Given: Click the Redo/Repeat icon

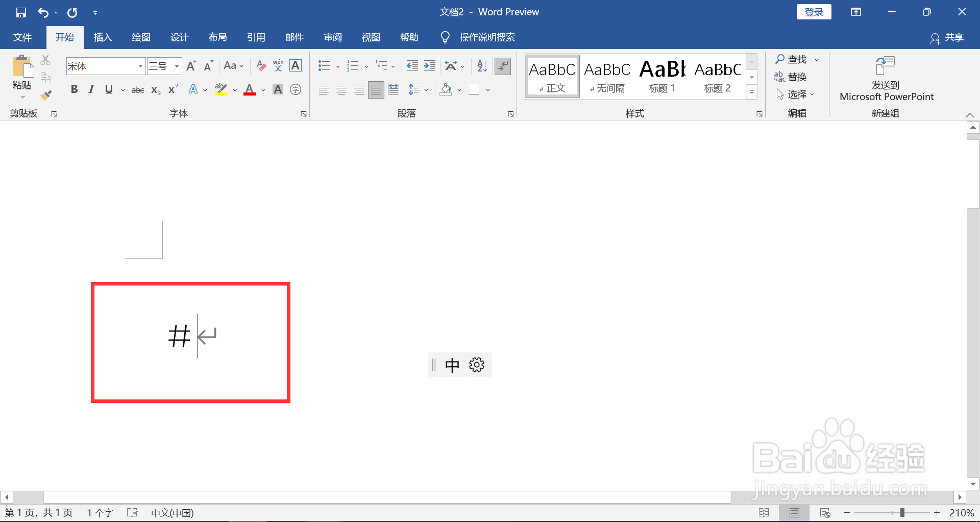Looking at the screenshot, I should click(72, 12).
